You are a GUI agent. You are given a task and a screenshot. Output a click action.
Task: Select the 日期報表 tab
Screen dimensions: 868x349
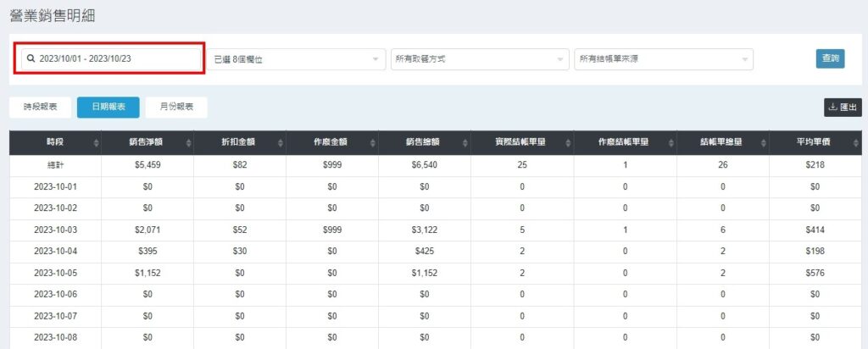click(x=108, y=108)
